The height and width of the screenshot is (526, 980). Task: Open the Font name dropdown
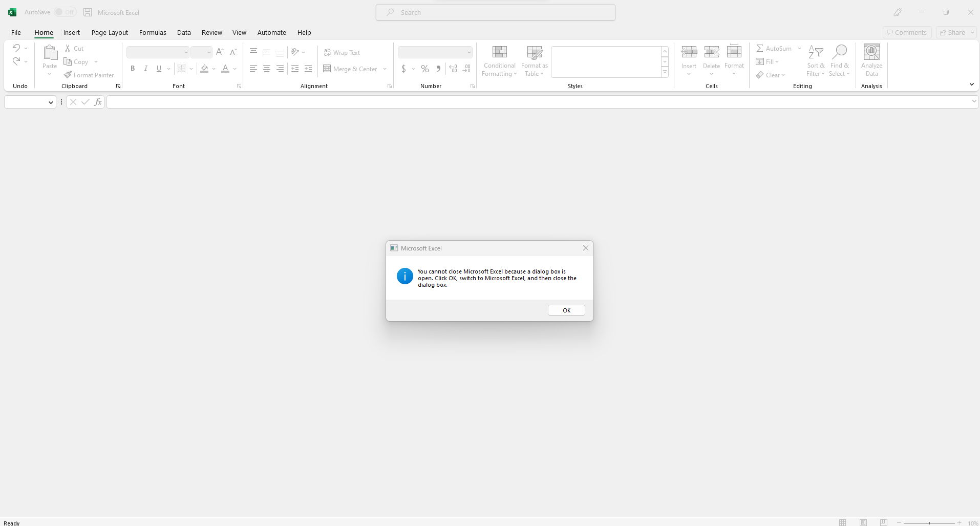click(x=186, y=52)
